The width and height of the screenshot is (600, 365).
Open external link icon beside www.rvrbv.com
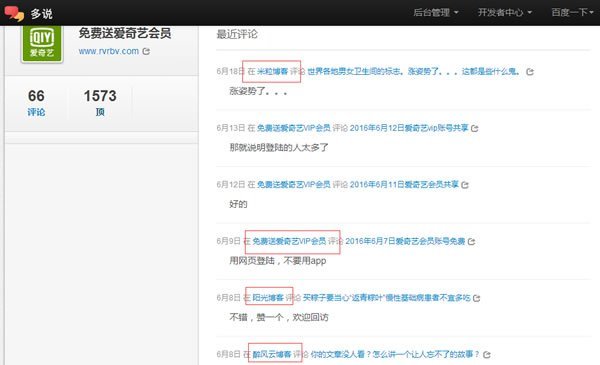point(146,51)
